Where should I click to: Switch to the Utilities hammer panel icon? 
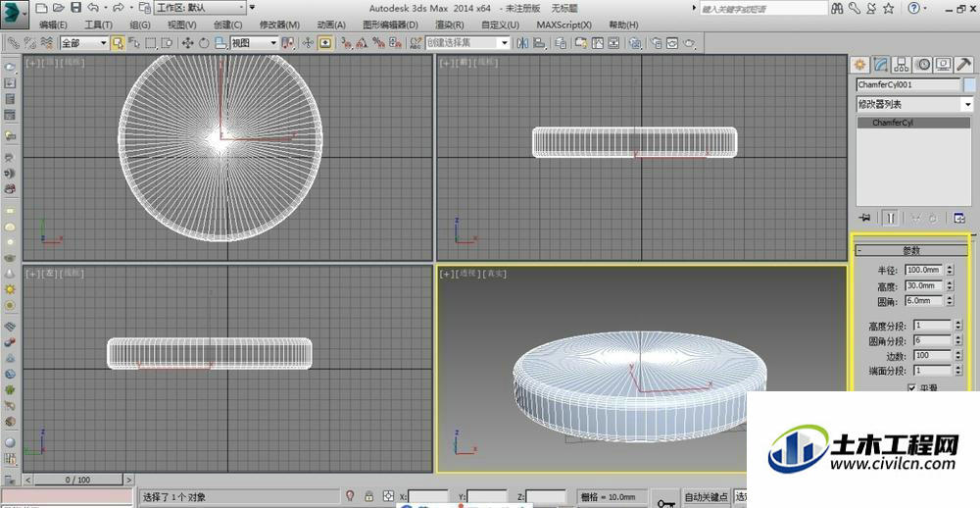963,64
